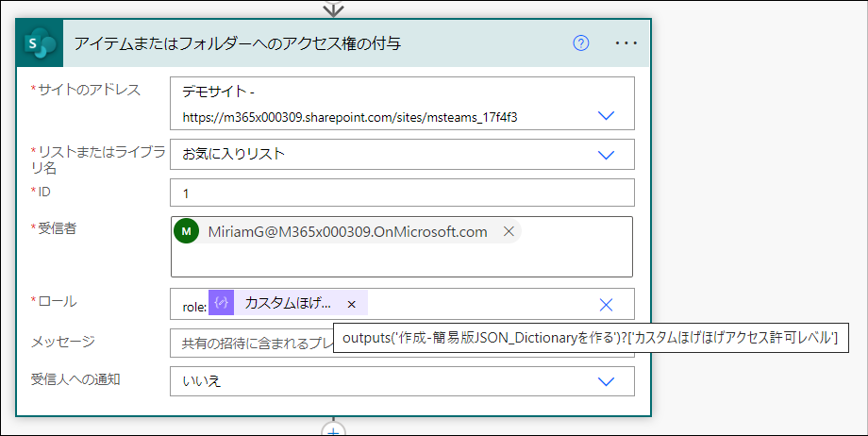
Task: Click the site URL text m365x000309.sharepoint.com
Action: [x=350, y=117]
